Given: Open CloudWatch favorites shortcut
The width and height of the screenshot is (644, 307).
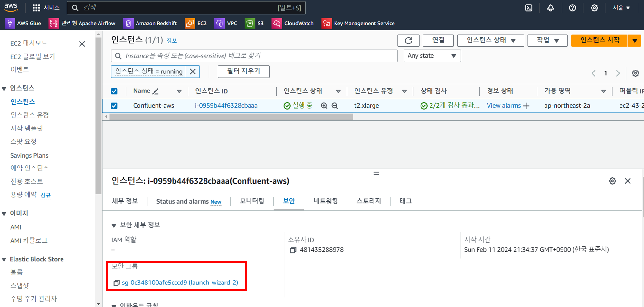Looking at the screenshot, I should [293, 23].
